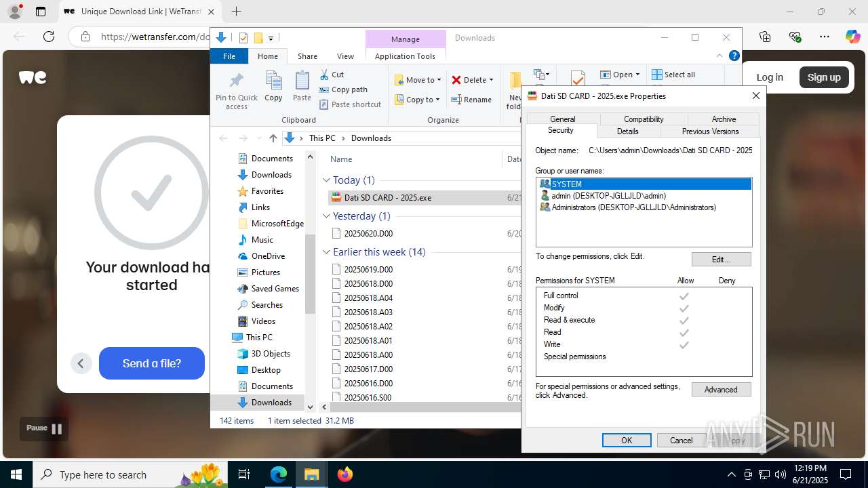868x488 pixels.
Task: Click Edge Settings and more ellipsis
Action: click(x=825, y=37)
